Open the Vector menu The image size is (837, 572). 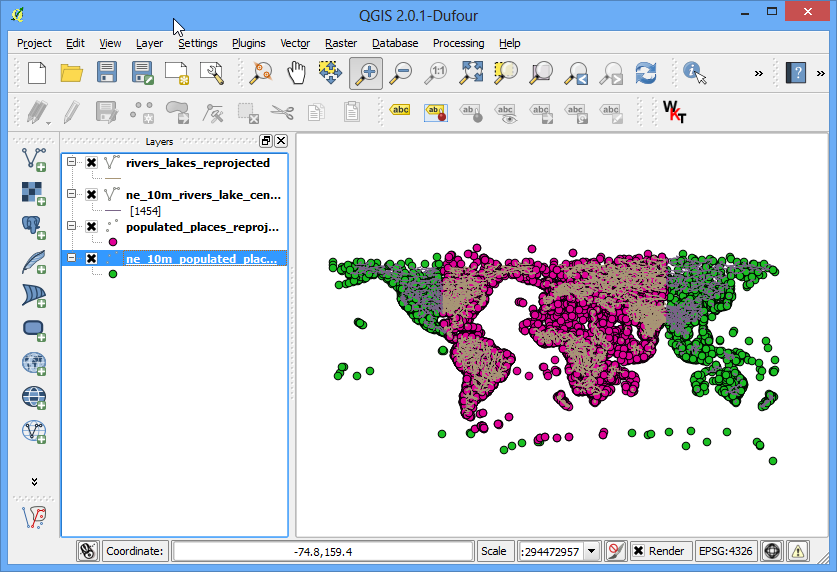pyautogui.click(x=295, y=43)
